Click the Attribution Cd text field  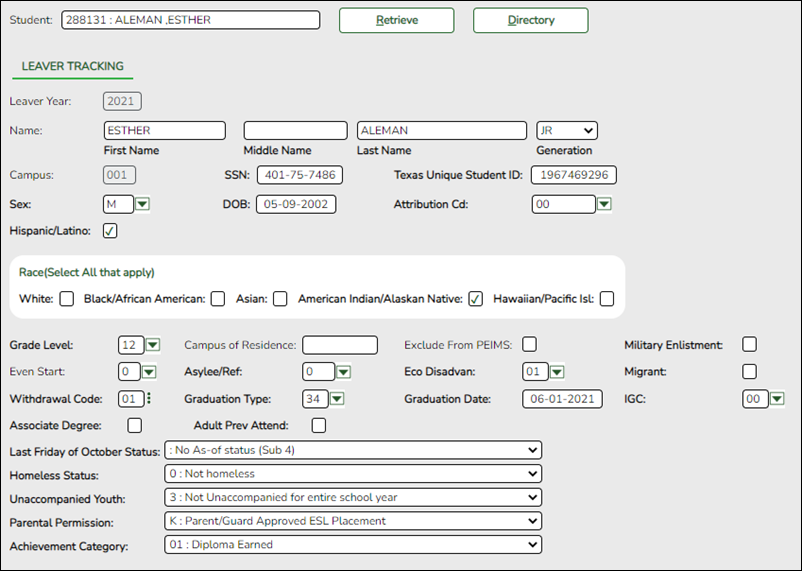tap(564, 204)
